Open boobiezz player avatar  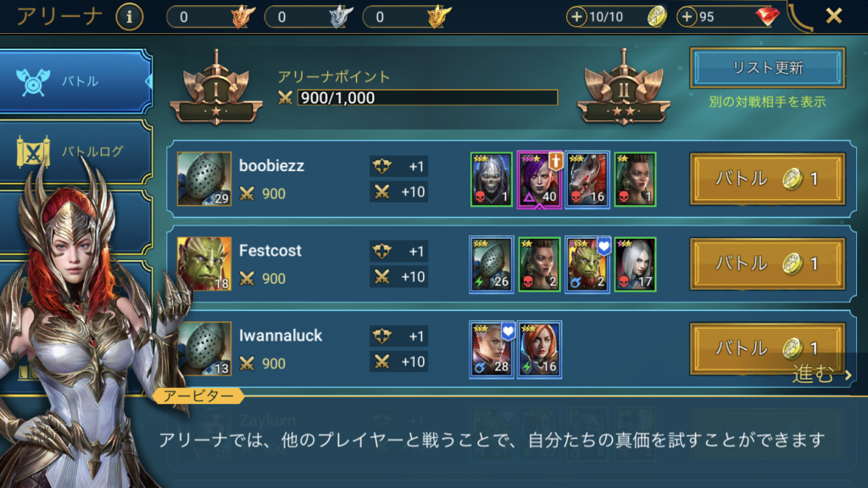coord(203,179)
